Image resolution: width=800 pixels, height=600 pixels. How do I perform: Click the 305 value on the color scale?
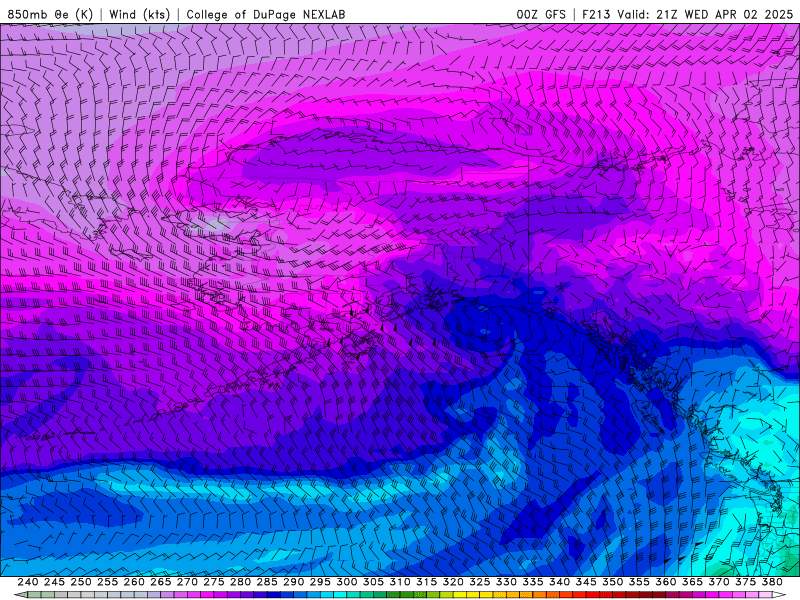[x=373, y=582]
